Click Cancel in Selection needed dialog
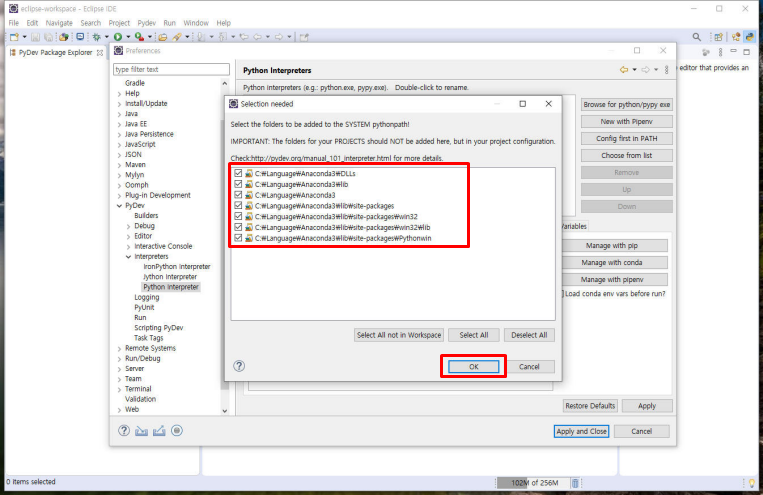The height and width of the screenshot is (495, 763). (529, 367)
